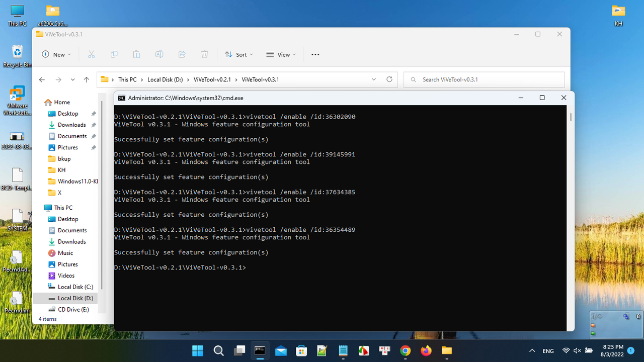644x362 pixels.
Task: Click the '4 items' status text
Action: [48, 319]
